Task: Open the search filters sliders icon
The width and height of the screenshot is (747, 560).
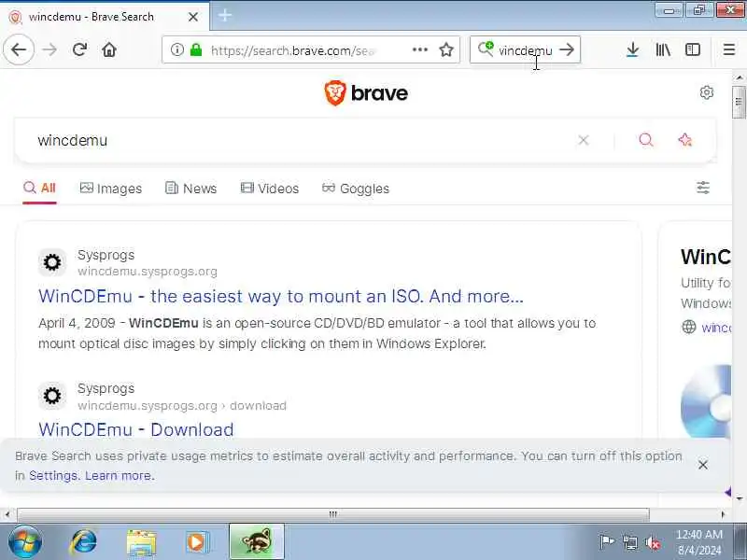Action: point(703,188)
